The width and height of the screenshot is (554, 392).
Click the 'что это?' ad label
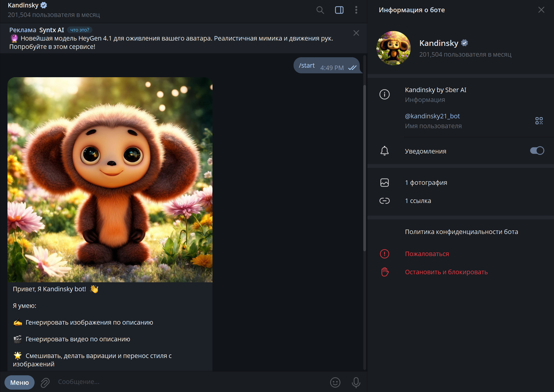pos(80,30)
